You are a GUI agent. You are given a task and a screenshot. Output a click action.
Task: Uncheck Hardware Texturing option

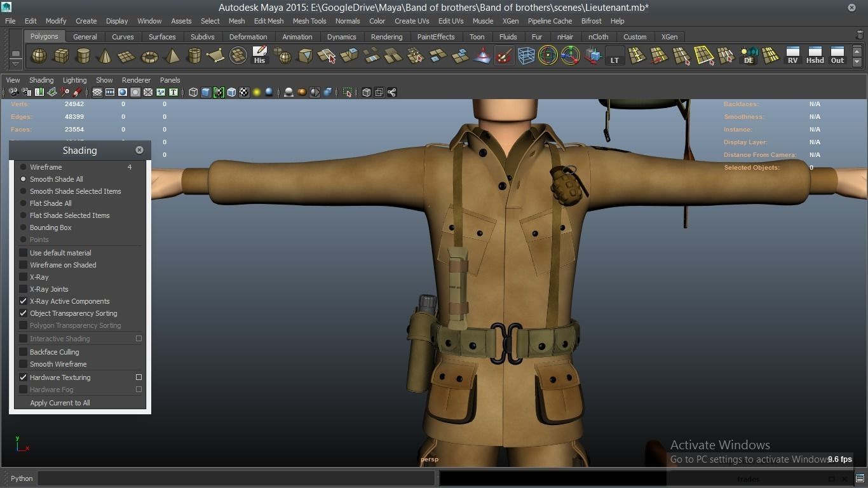click(24, 377)
